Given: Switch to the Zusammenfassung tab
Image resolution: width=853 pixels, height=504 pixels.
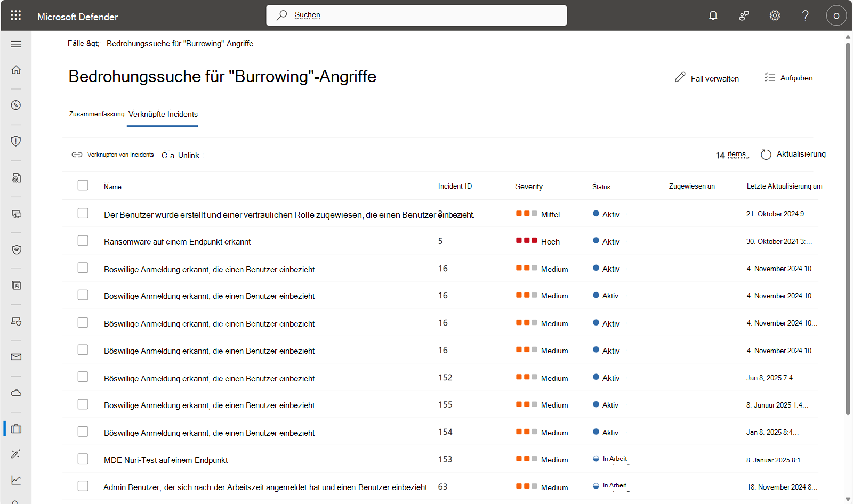Looking at the screenshot, I should 96,114.
